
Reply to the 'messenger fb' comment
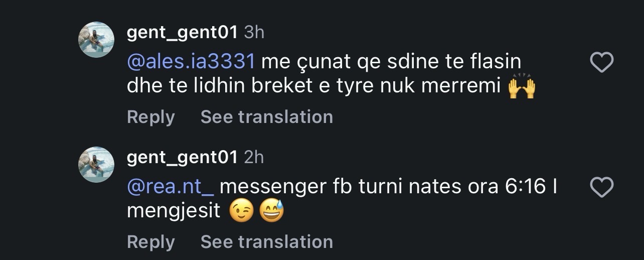150,242
